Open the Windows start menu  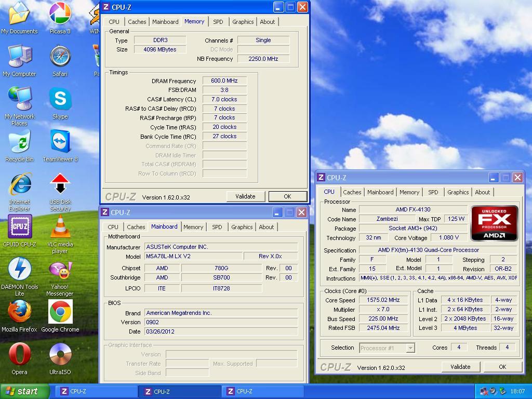tap(24, 391)
